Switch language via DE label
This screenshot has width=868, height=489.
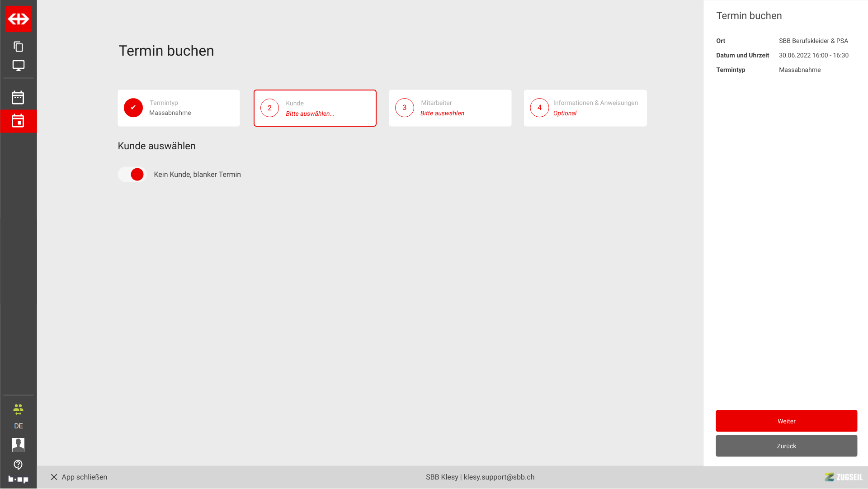pyautogui.click(x=18, y=426)
